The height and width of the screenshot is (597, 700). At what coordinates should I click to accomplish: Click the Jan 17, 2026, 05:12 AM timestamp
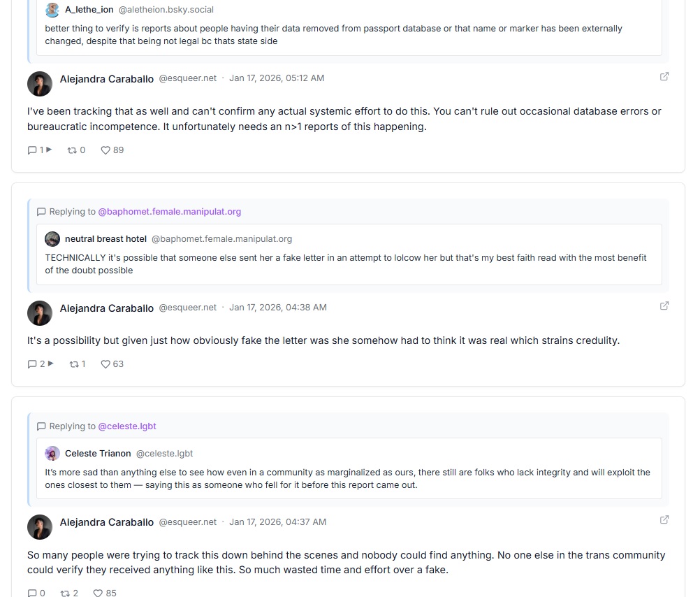277,78
